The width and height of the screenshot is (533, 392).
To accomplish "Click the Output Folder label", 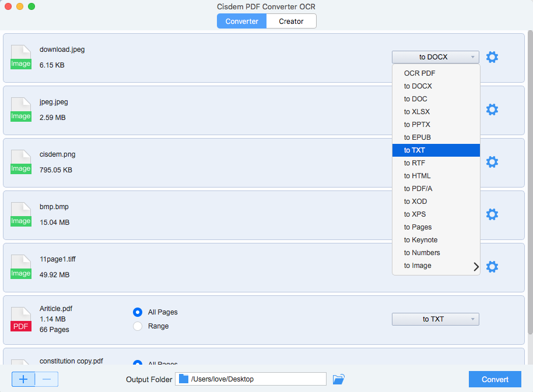I will point(149,379).
